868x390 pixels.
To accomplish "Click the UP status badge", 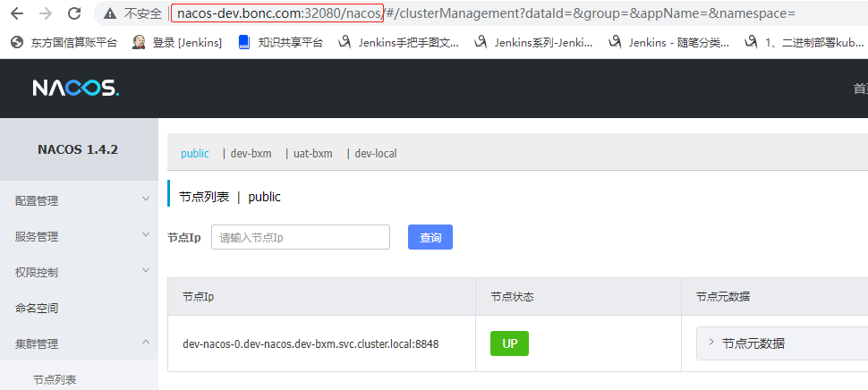I will 509,343.
